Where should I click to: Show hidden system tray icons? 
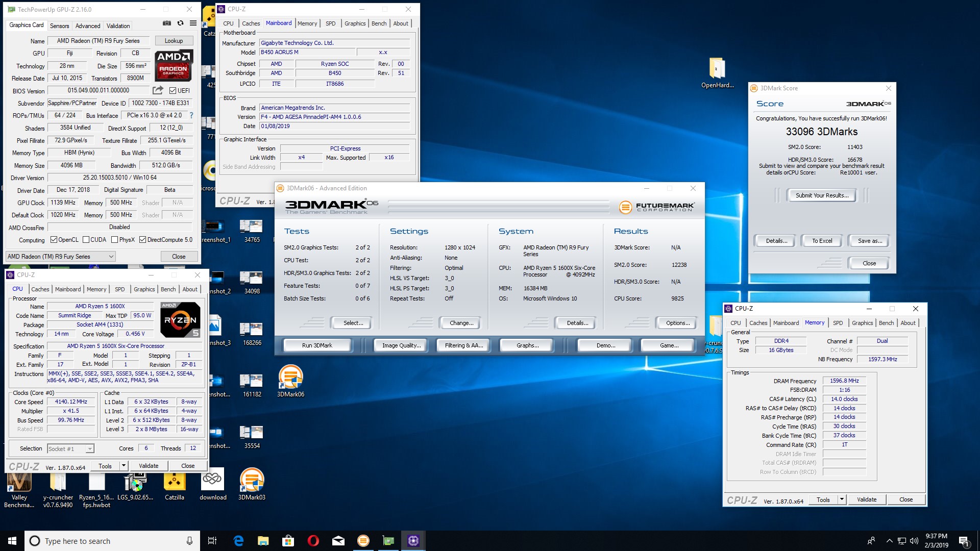(889, 541)
